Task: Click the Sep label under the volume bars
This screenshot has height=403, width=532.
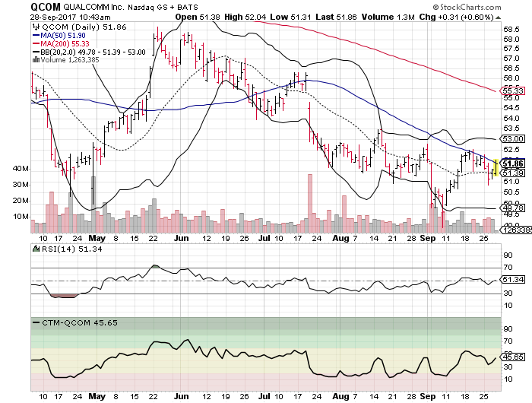Action: click(x=427, y=238)
